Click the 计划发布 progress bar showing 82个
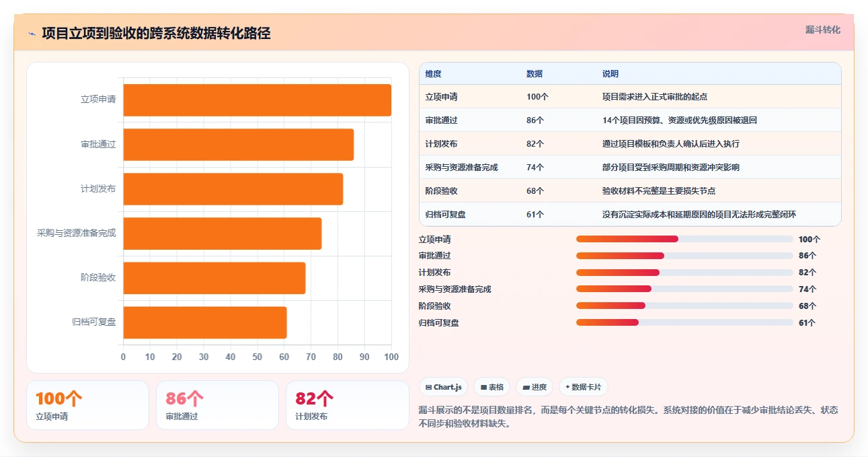Screen dimensions: 868x457 (x=684, y=273)
